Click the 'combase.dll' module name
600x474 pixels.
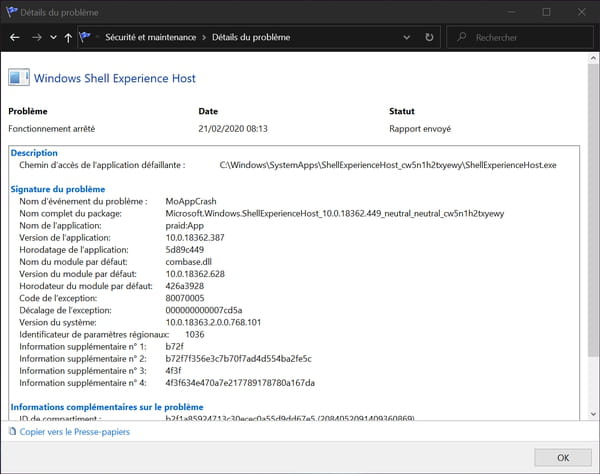(x=189, y=262)
